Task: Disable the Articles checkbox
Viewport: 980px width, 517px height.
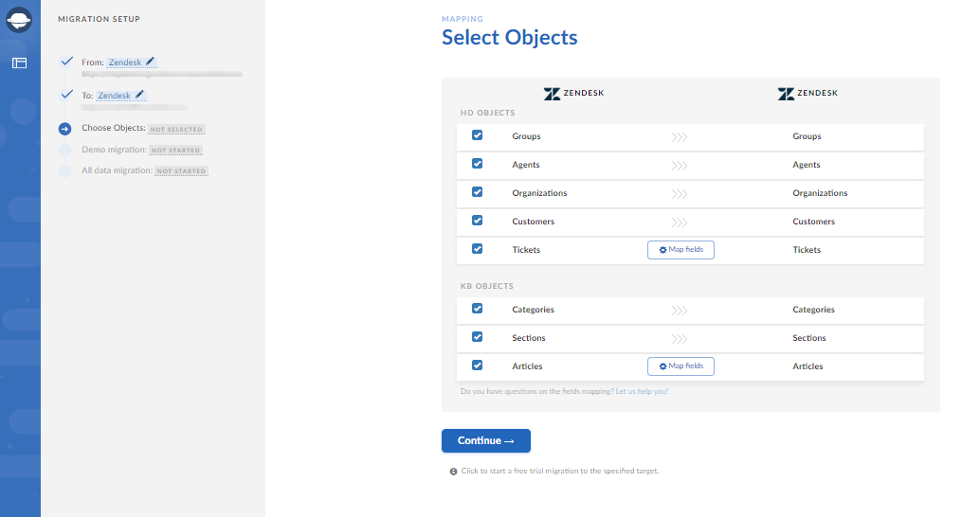Action: 478,365
